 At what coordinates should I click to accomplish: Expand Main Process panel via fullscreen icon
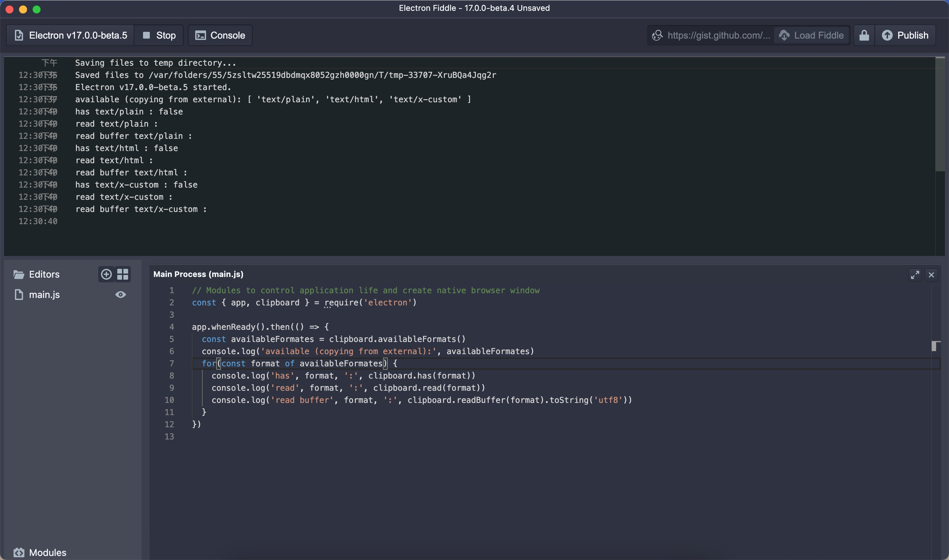(915, 275)
